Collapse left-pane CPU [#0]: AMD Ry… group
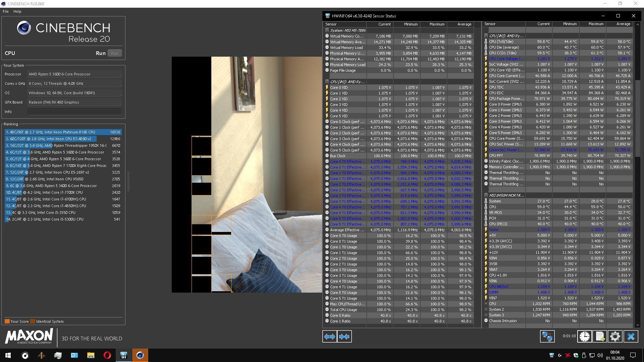 pyautogui.click(x=327, y=82)
